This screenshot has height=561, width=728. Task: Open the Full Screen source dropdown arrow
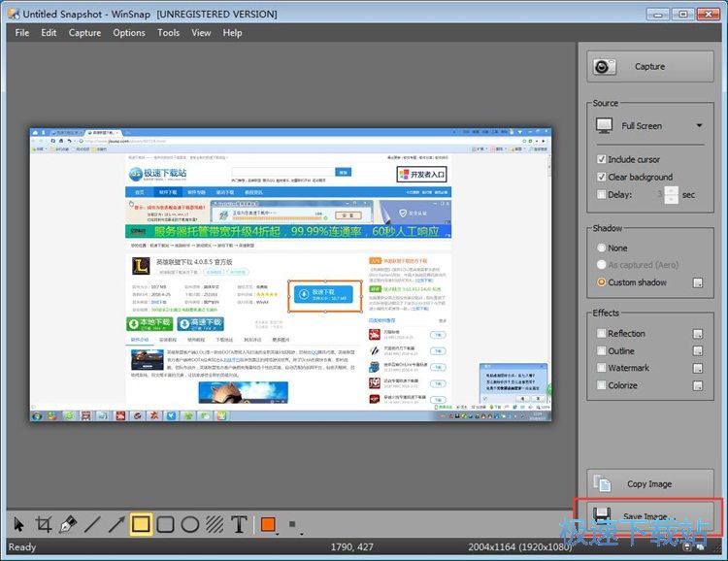coord(699,126)
